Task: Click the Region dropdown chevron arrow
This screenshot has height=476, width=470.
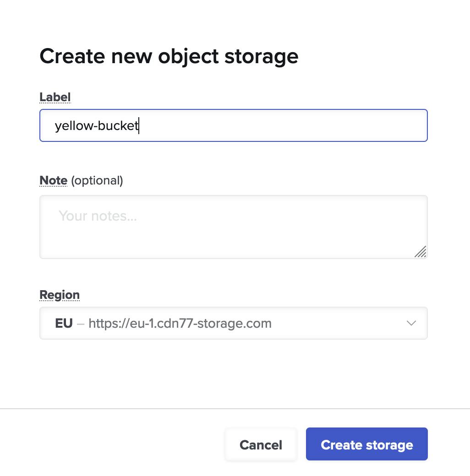Action: 411,323
